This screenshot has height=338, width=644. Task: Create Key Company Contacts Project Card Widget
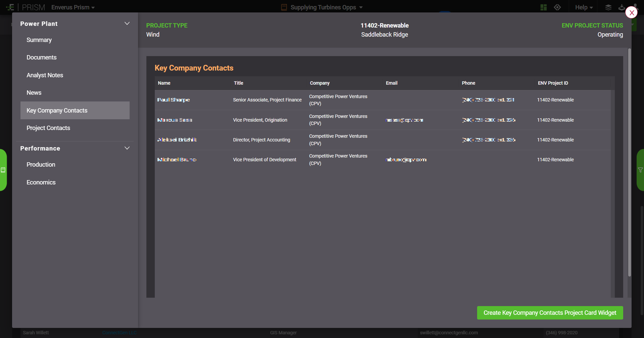550,313
